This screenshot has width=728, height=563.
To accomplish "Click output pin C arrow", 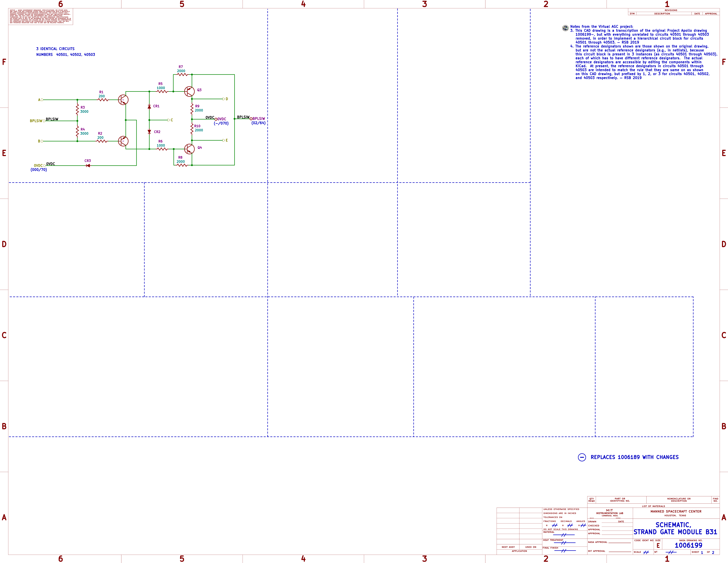I will point(169,120).
